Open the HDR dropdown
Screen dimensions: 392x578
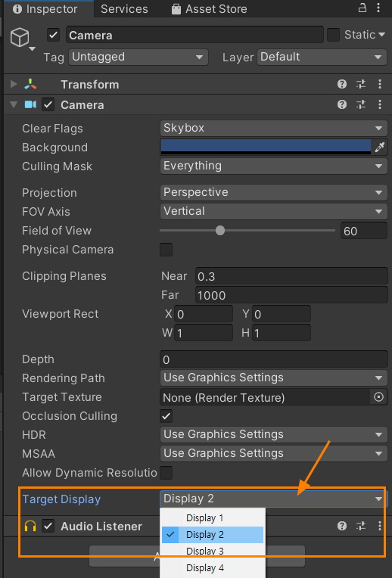pyautogui.click(x=274, y=434)
